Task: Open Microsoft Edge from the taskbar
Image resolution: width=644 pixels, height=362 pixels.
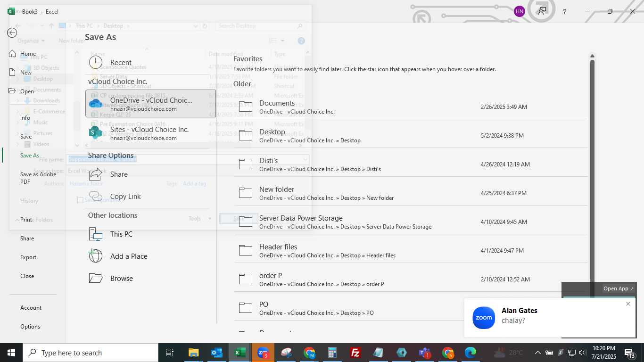Action: [x=471, y=353]
